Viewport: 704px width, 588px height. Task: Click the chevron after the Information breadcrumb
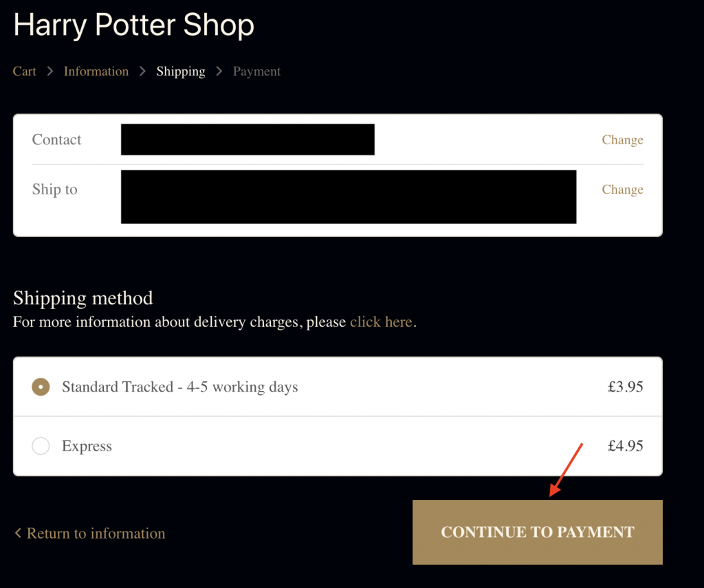(x=142, y=71)
